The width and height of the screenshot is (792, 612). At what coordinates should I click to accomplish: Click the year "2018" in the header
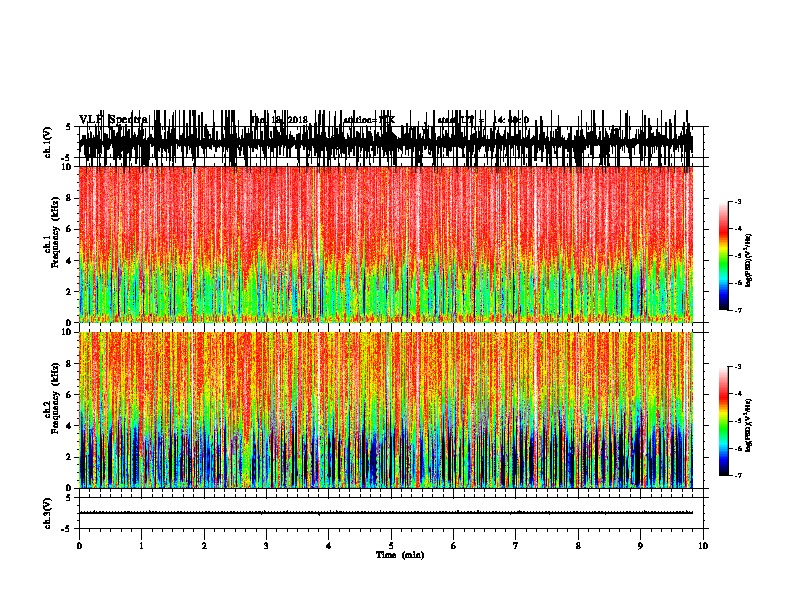pos(297,120)
